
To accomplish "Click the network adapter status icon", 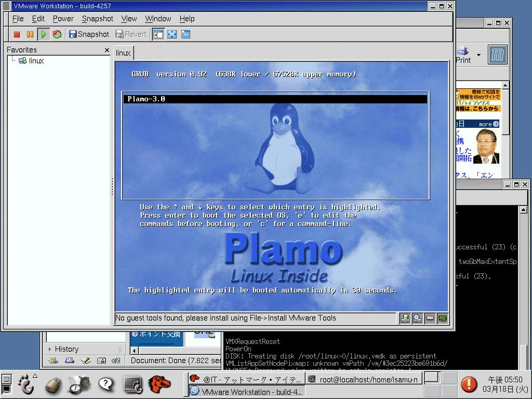I will [x=443, y=318].
